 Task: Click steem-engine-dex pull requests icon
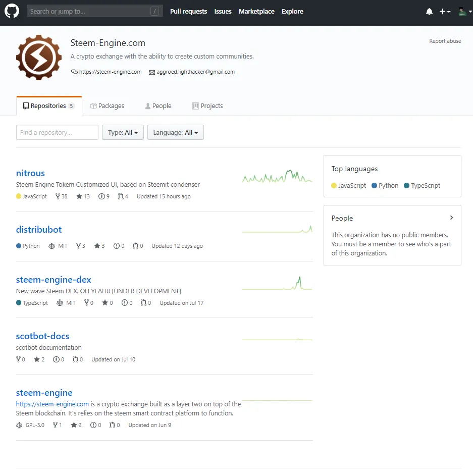tap(143, 303)
